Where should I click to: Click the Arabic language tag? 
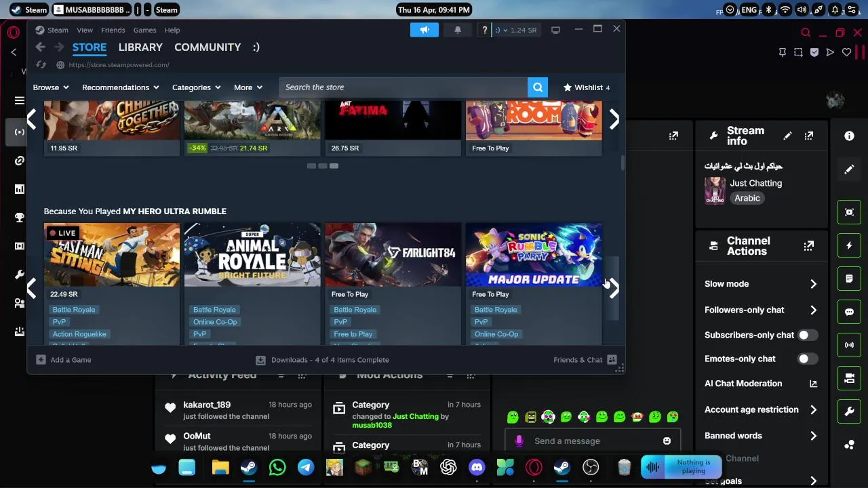tap(747, 198)
